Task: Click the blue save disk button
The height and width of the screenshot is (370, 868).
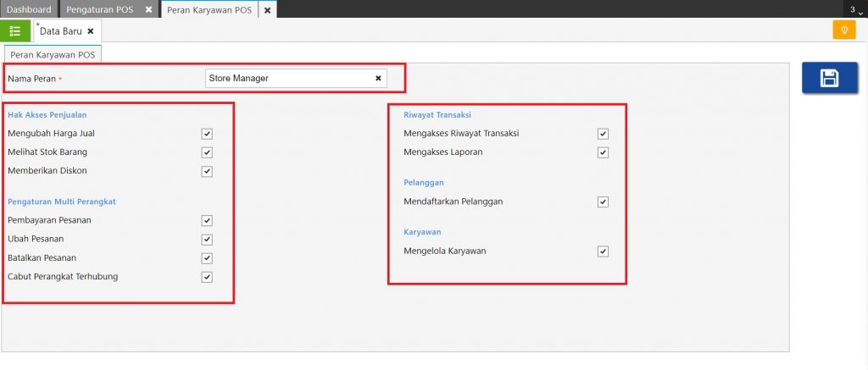Action: coord(828,78)
